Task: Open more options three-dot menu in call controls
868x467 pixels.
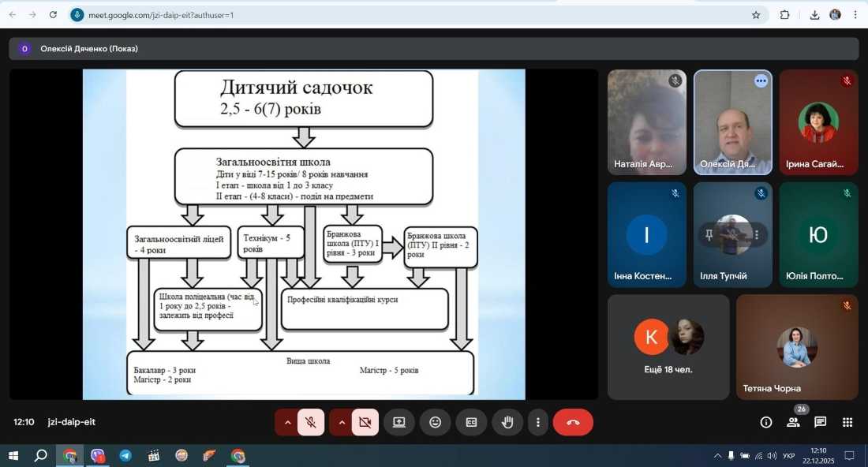Action: [x=538, y=422]
